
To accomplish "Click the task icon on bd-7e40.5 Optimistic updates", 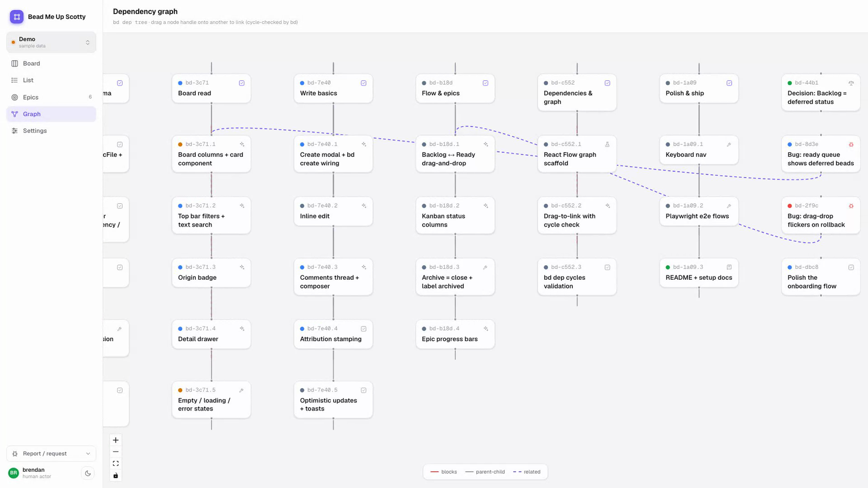I will tap(363, 390).
